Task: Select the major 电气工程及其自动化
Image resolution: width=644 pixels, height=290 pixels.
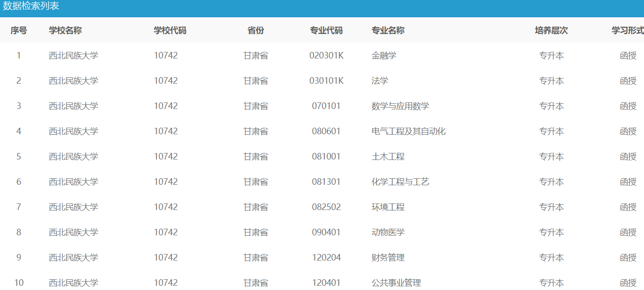Action: coord(409,131)
